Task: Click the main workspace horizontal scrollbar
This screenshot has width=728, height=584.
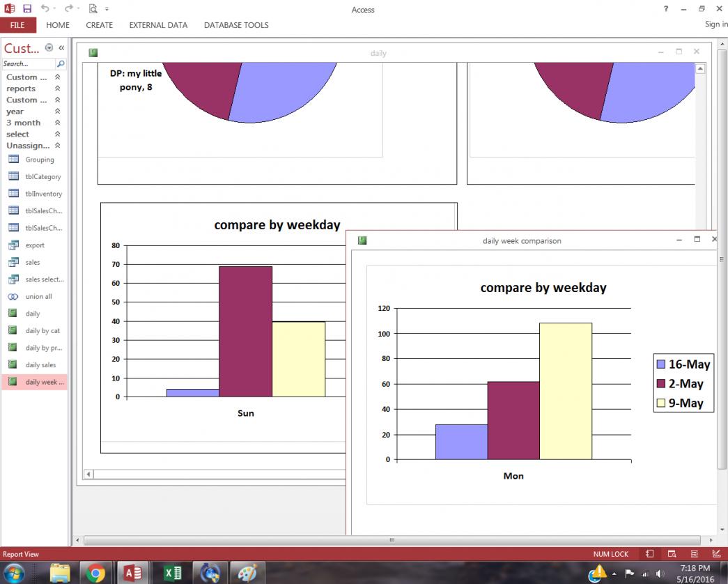Action: (x=392, y=540)
